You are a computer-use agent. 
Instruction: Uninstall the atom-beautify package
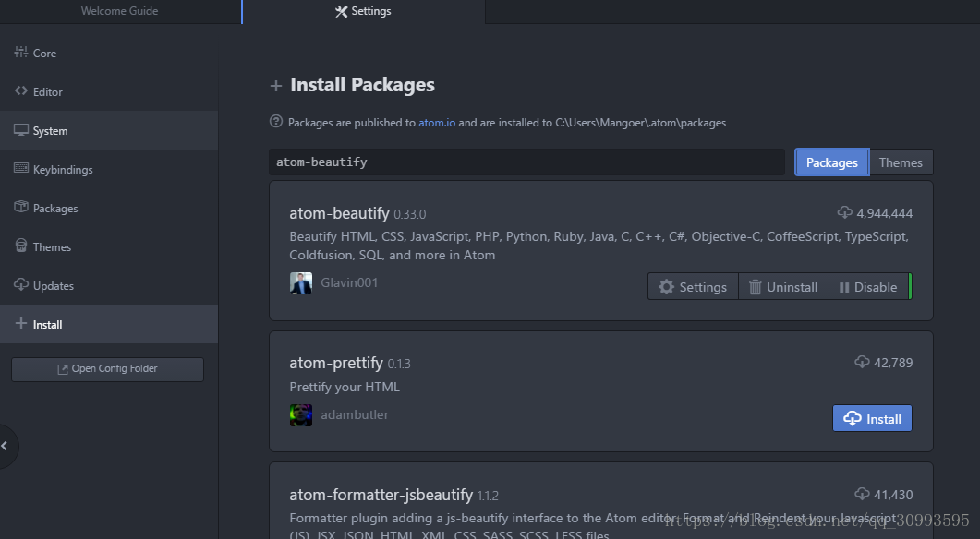tap(784, 287)
